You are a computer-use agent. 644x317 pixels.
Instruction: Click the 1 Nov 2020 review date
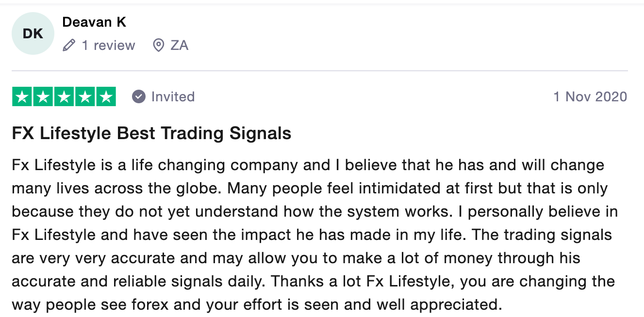point(590,96)
